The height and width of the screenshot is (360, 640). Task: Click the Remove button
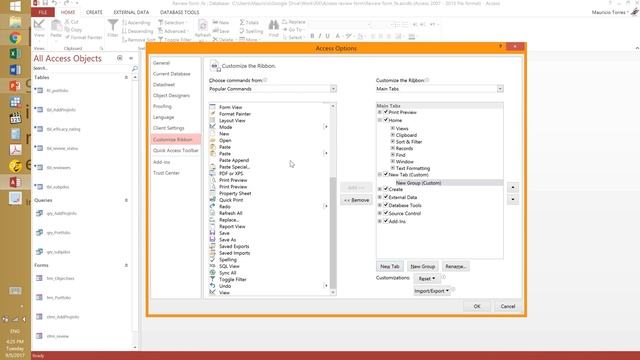[356, 200]
